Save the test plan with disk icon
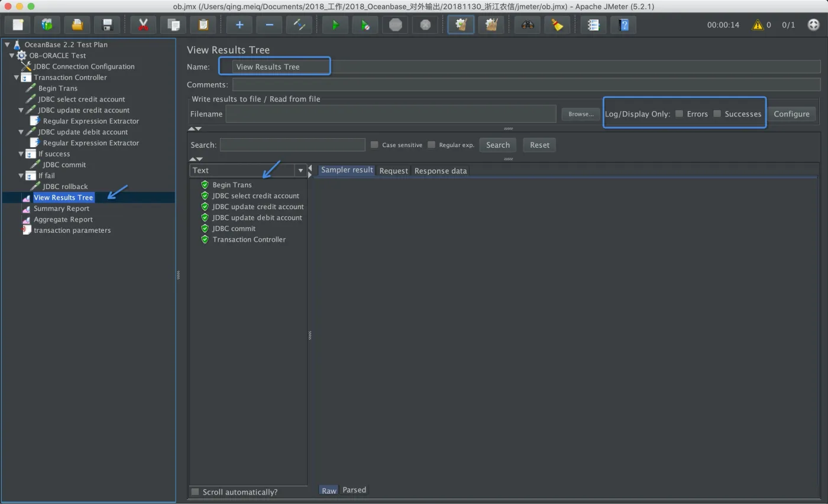 click(107, 25)
